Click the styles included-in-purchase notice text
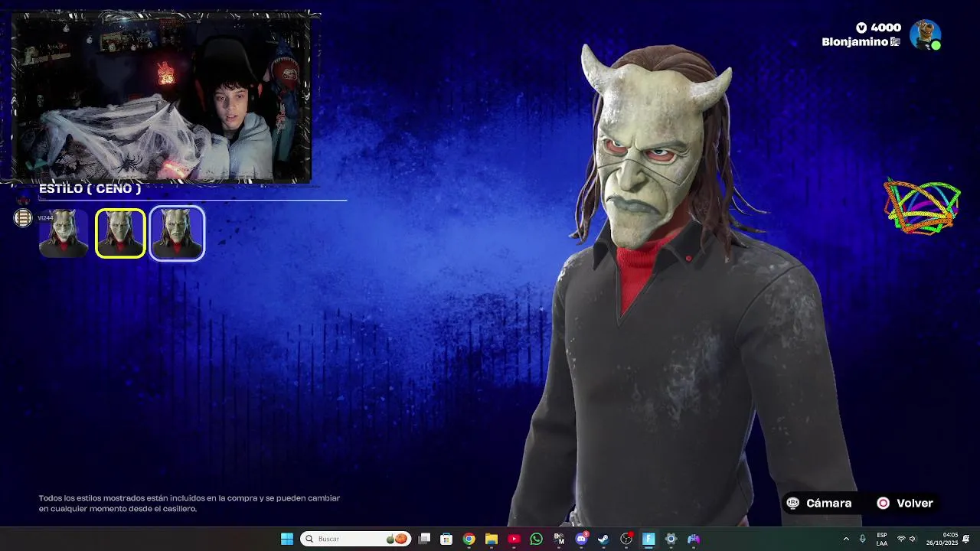This screenshot has width=980, height=551. [x=189, y=503]
